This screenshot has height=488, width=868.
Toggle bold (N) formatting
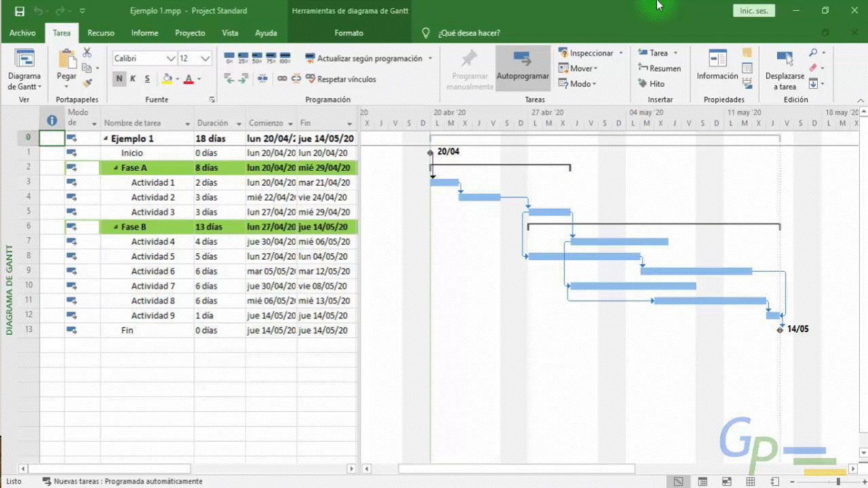pyautogui.click(x=119, y=79)
